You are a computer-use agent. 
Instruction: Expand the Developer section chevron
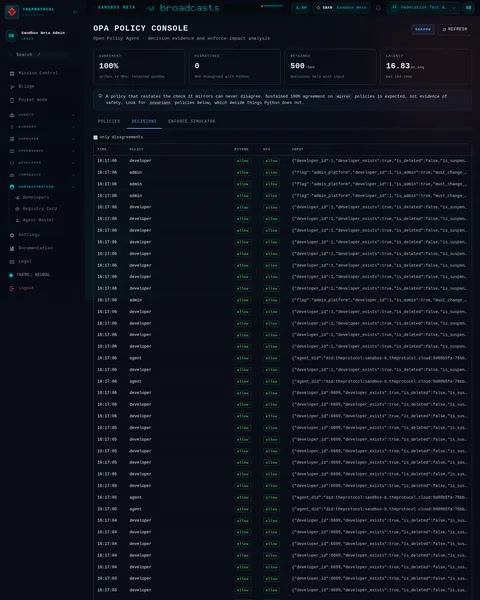click(x=73, y=163)
